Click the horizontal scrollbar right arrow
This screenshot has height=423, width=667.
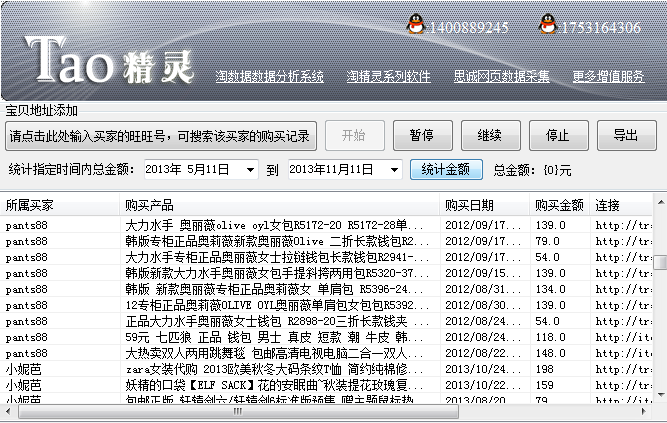coord(644,411)
